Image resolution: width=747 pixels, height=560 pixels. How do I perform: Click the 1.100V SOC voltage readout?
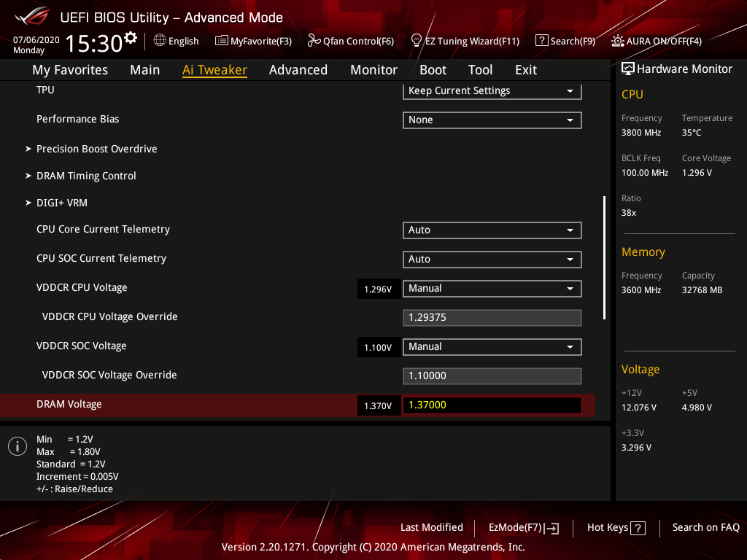pyautogui.click(x=378, y=347)
